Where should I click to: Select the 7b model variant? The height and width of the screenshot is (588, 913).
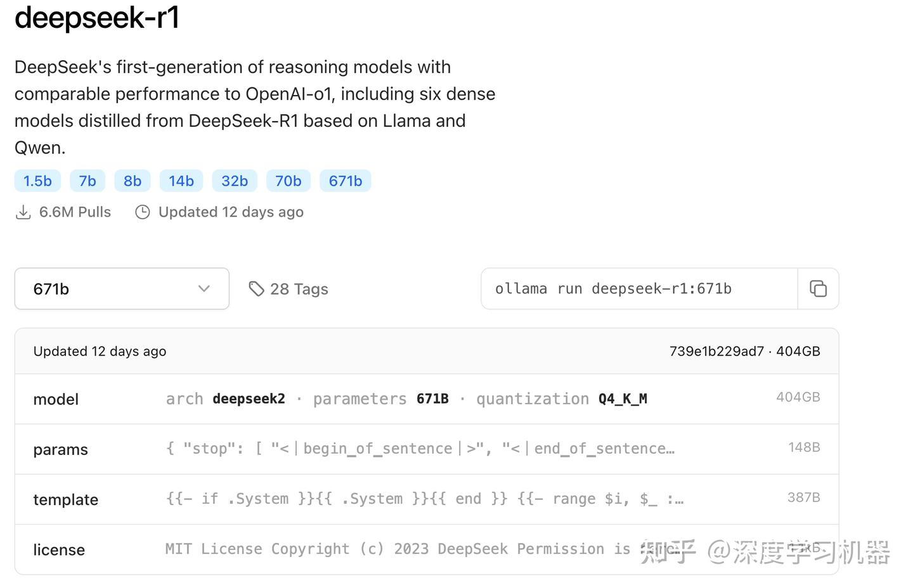[x=87, y=181]
